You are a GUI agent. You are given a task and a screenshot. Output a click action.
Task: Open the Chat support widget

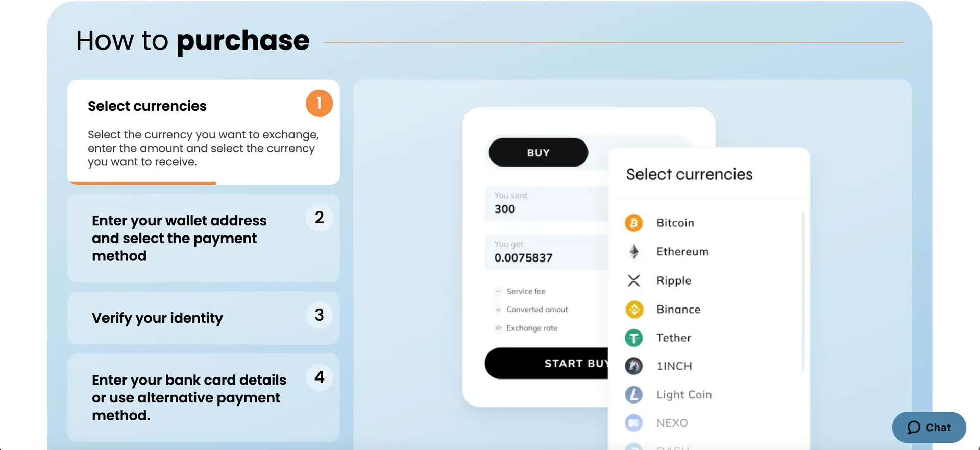pyautogui.click(x=928, y=428)
